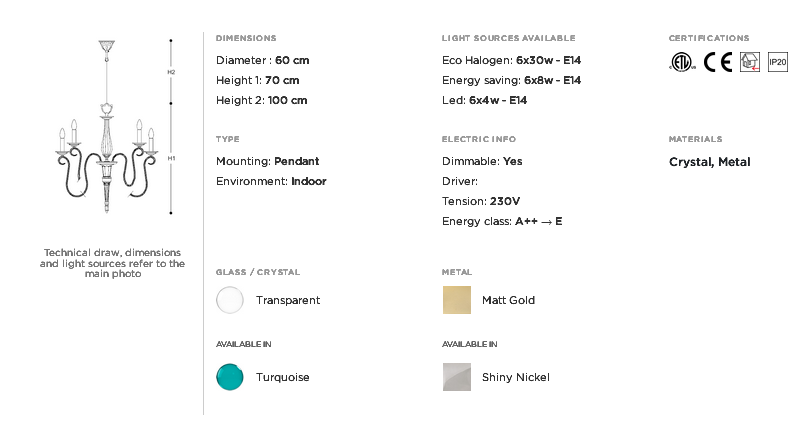Click the Turquoise label text
804x431 pixels.
[x=283, y=377]
